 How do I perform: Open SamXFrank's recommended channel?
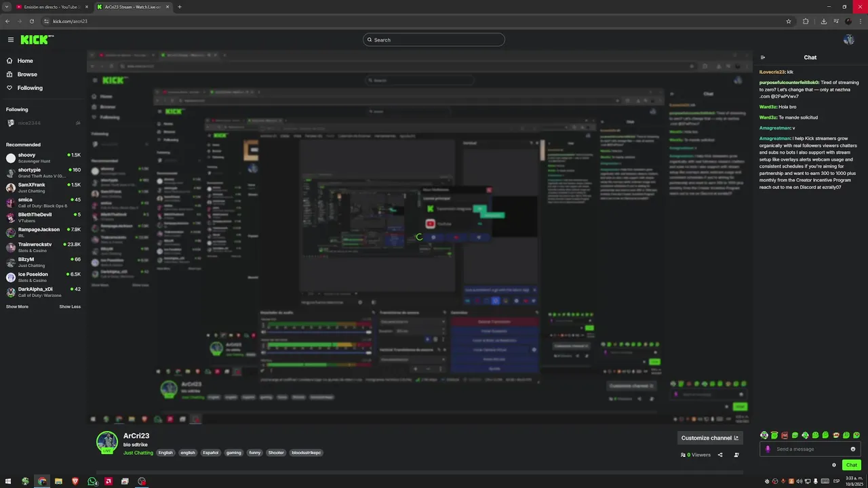pyautogui.click(x=43, y=188)
